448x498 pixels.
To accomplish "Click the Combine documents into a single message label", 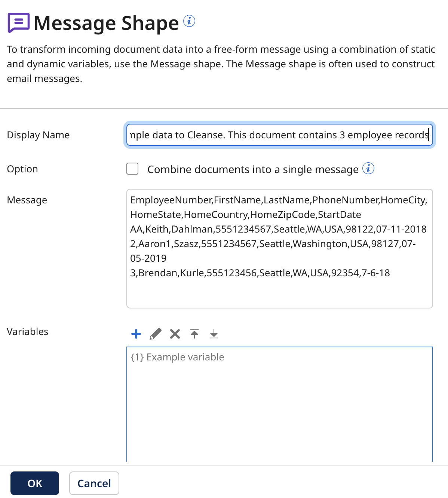I will tap(253, 169).
